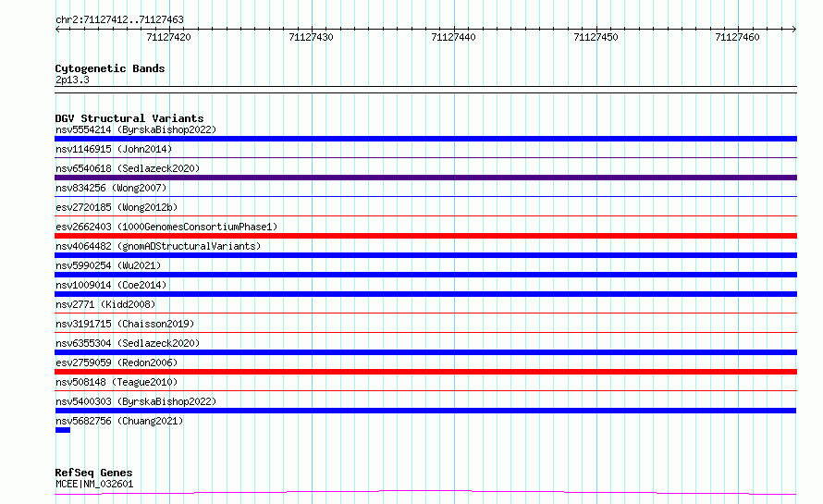Click ruler position 71127460
This screenshot has height=504, width=823.
pos(737,37)
